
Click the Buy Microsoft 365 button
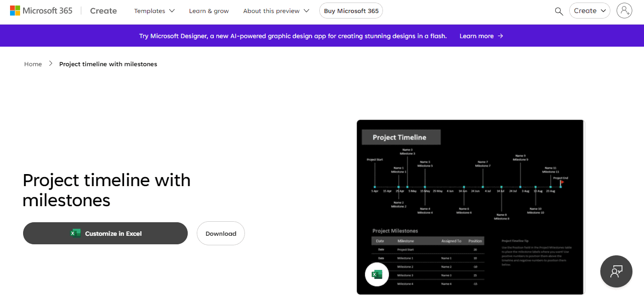coord(351,11)
